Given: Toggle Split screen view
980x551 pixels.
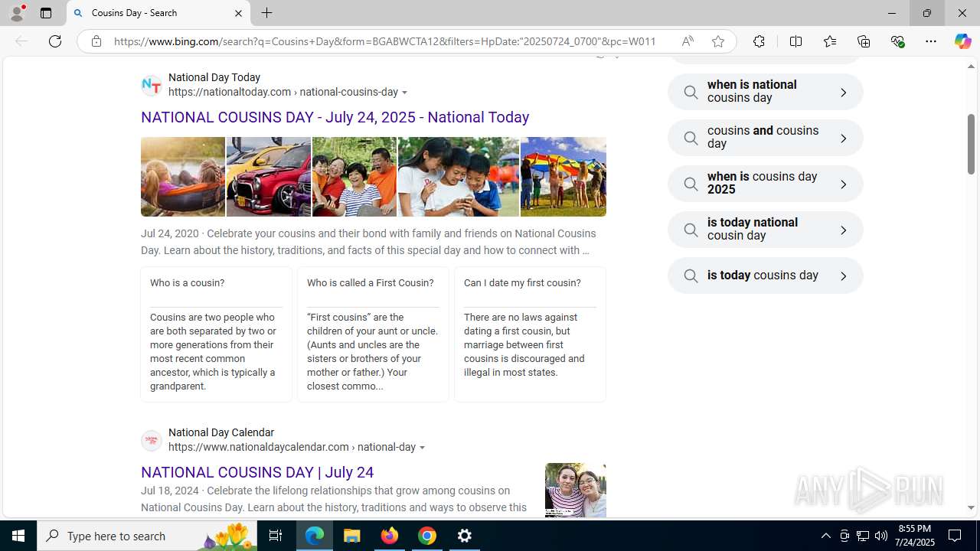Looking at the screenshot, I should (x=795, y=41).
